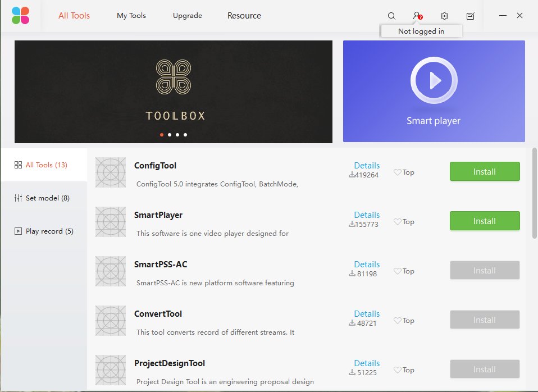Click the ConfigTool 5.0 description text
The image size is (538, 392).
[217, 184]
